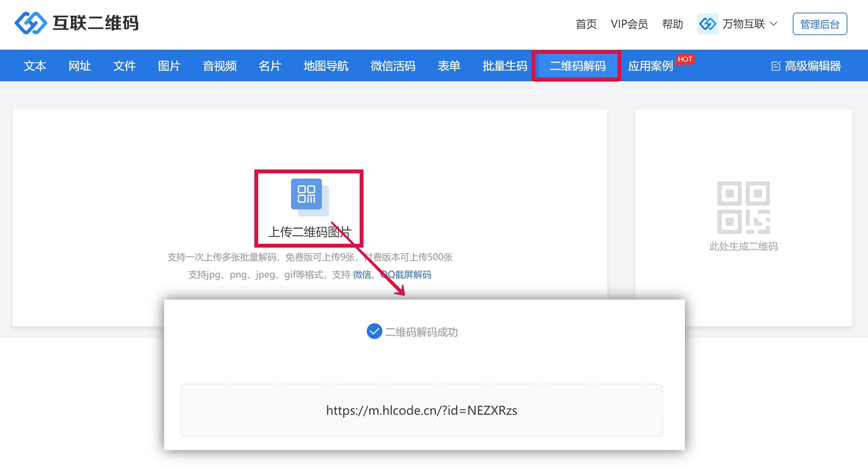
Task: Click the gray QR code placeholder
Action: coord(743,208)
